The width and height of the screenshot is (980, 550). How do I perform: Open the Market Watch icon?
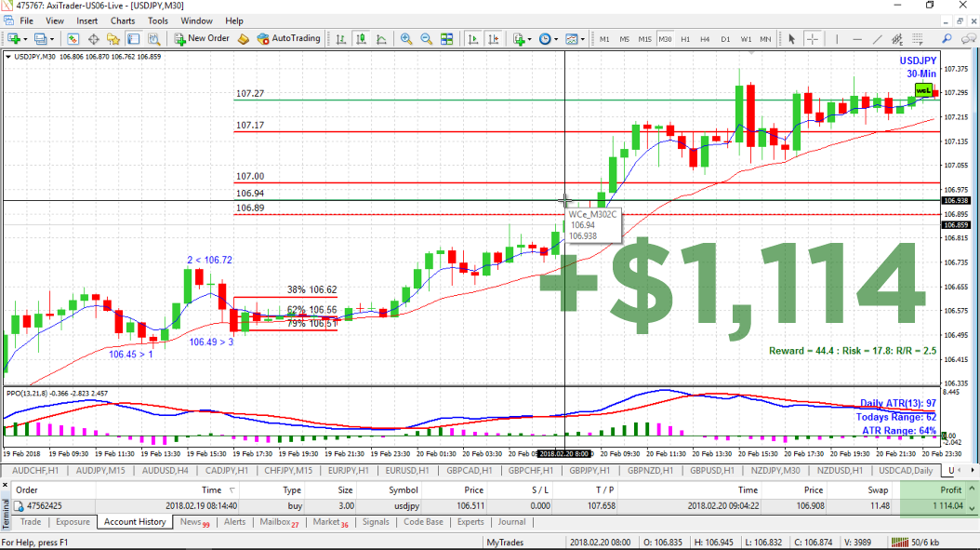coord(73,39)
